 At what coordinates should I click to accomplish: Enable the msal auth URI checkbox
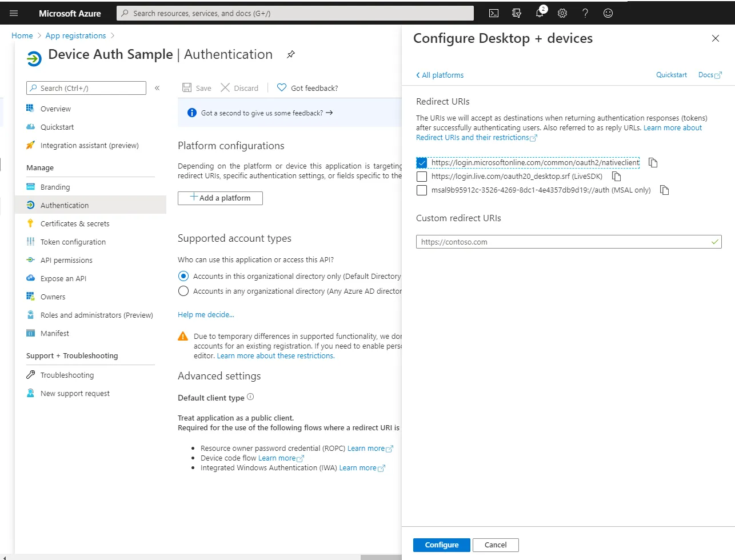click(422, 190)
